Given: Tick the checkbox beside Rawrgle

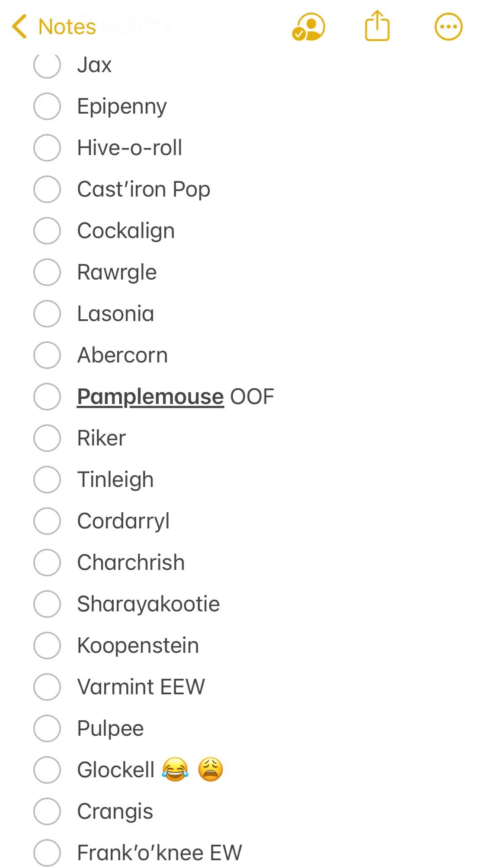Looking at the screenshot, I should coord(47,272).
